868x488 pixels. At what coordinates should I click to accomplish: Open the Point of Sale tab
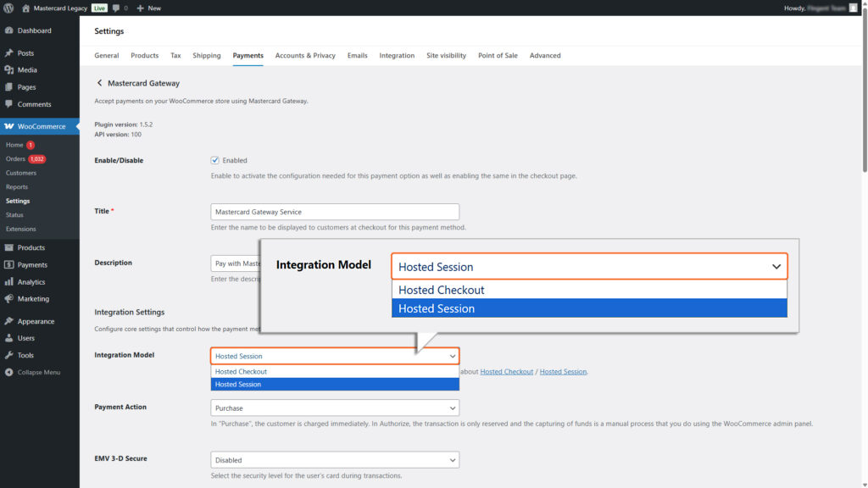tap(498, 55)
